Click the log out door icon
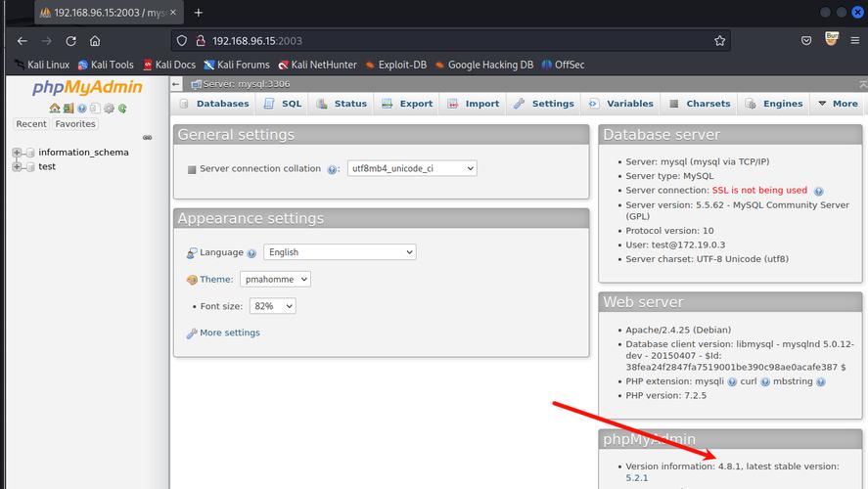The image size is (868, 489). [69, 109]
